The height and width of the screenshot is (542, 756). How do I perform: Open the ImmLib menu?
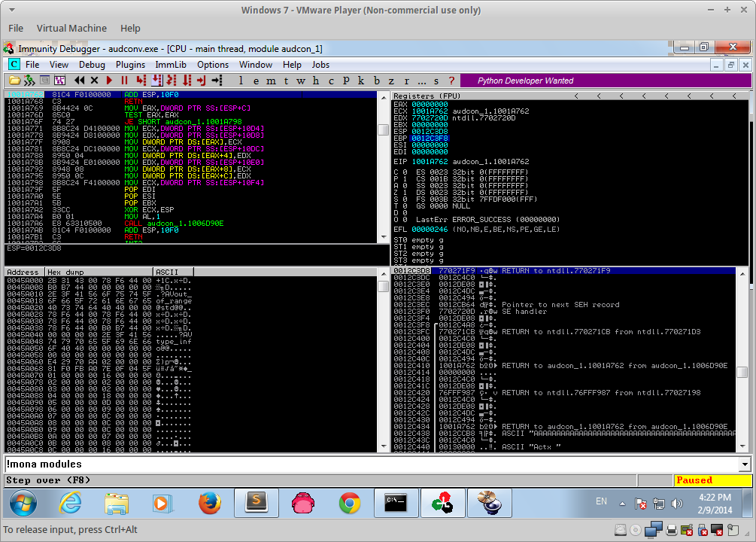(x=170, y=65)
